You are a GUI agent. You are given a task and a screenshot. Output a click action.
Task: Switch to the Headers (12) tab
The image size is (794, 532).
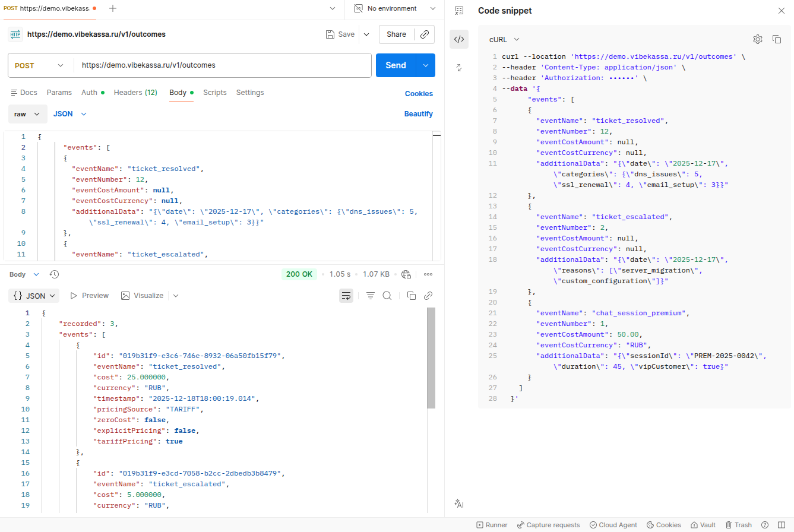pos(135,93)
